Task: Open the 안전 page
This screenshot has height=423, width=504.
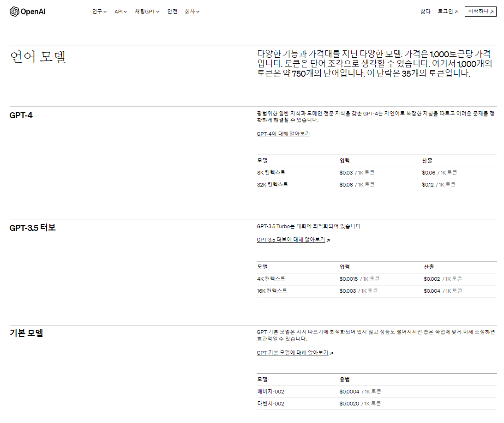Action: click(x=172, y=12)
